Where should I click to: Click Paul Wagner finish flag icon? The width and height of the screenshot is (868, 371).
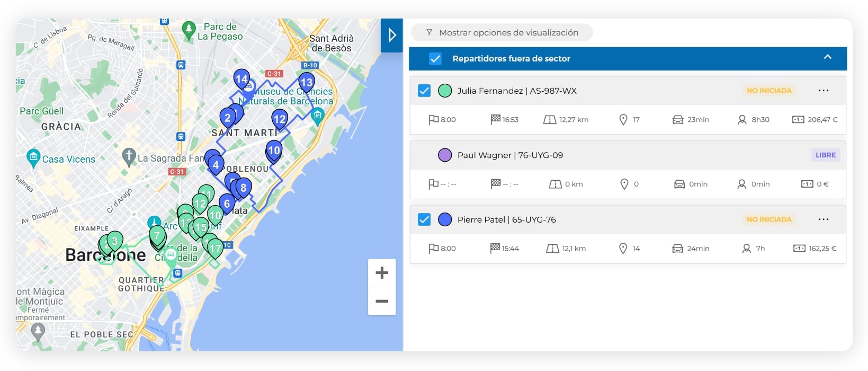pyautogui.click(x=495, y=184)
